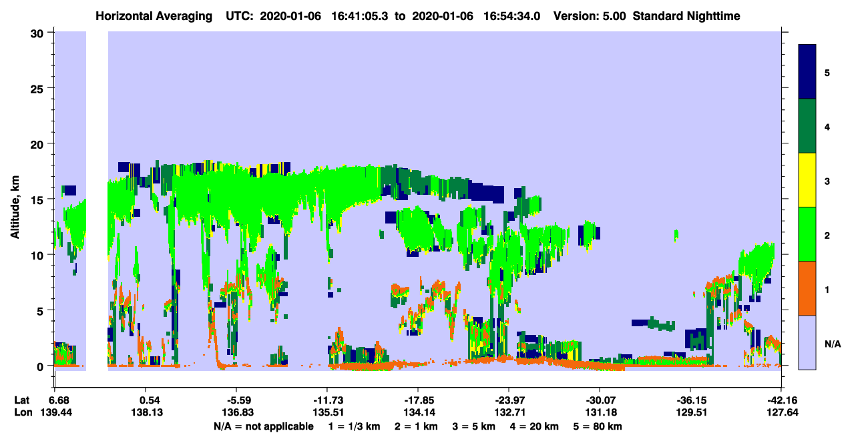Click the dark blue colorbar segment labeled 5
868x445 pixels.
807,72
